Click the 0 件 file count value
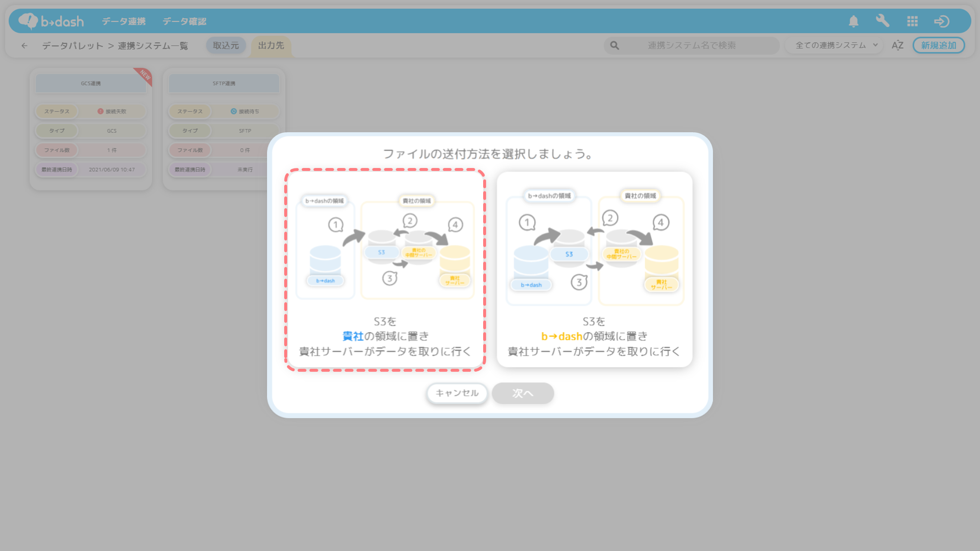980x551 pixels. click(x=245, y=150)
